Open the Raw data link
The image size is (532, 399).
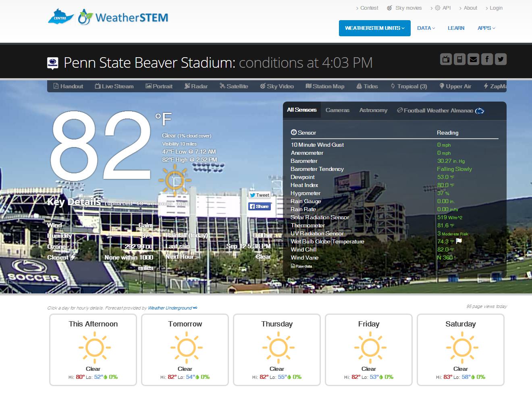(301, 266)
